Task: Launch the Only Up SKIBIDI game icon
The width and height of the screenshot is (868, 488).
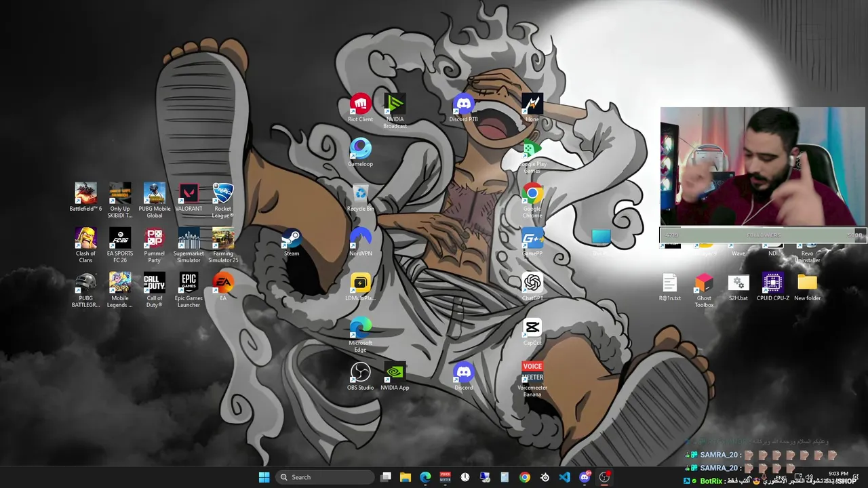Action: tap(120, 200)
